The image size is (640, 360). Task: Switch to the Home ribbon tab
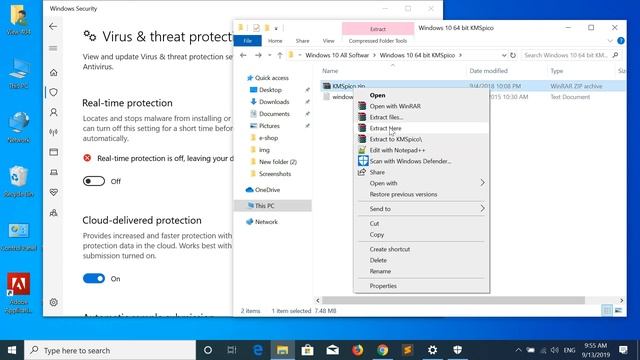point(275,41)
